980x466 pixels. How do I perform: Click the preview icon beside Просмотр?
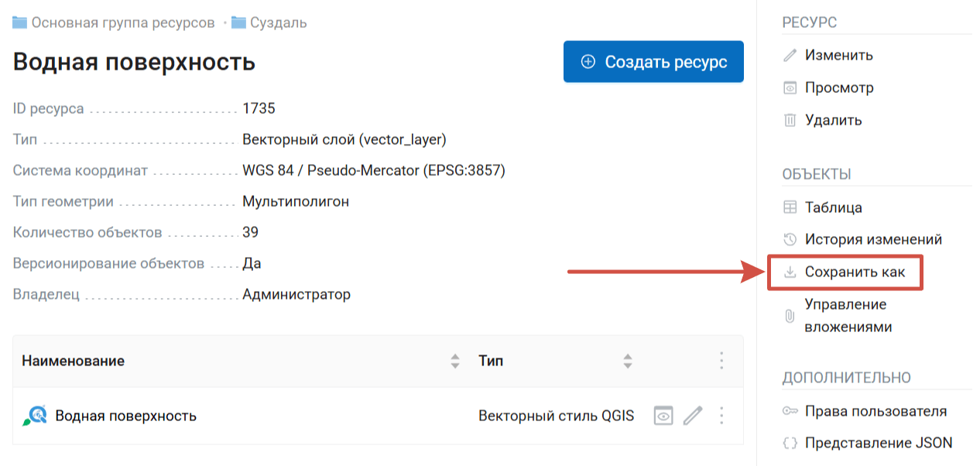790,88
